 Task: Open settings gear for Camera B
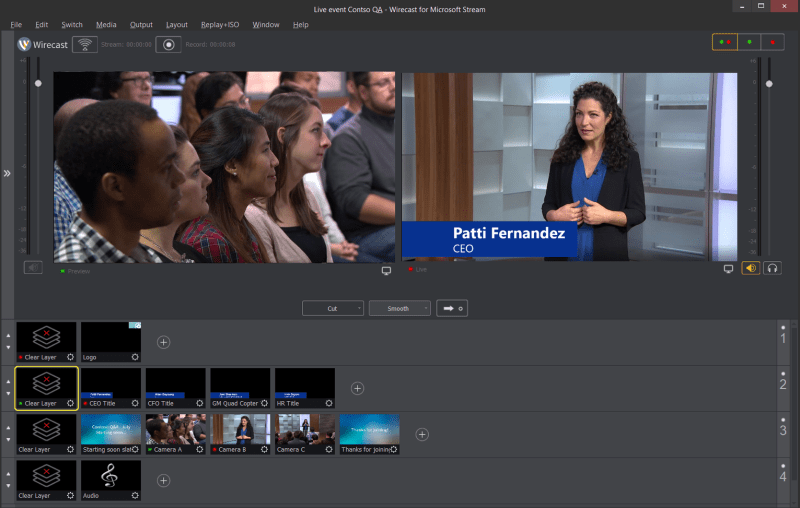[264, 449]
